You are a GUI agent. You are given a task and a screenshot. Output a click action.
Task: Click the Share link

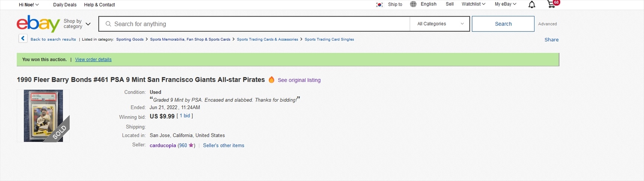pos(551,40)
